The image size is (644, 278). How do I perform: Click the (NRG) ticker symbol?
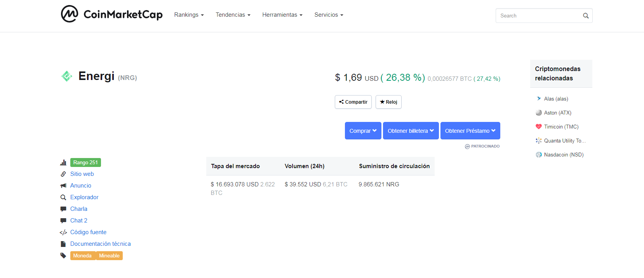click(127, 78)
